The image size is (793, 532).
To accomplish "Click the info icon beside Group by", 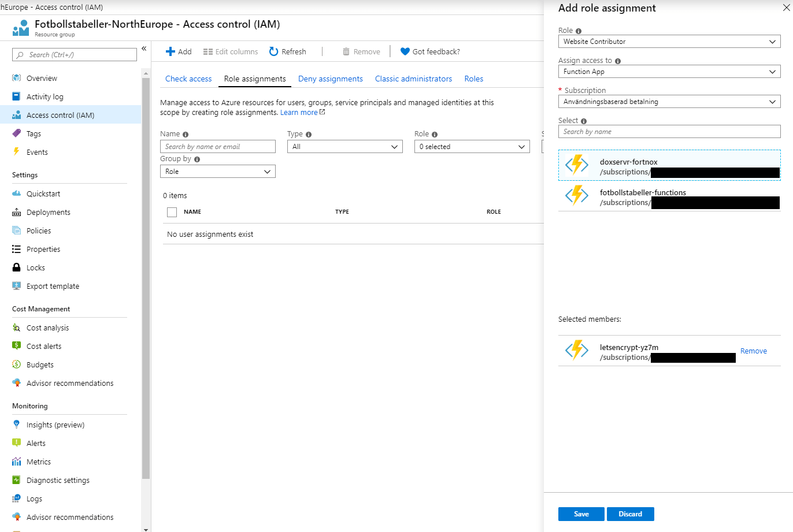I will click(197, 159).
